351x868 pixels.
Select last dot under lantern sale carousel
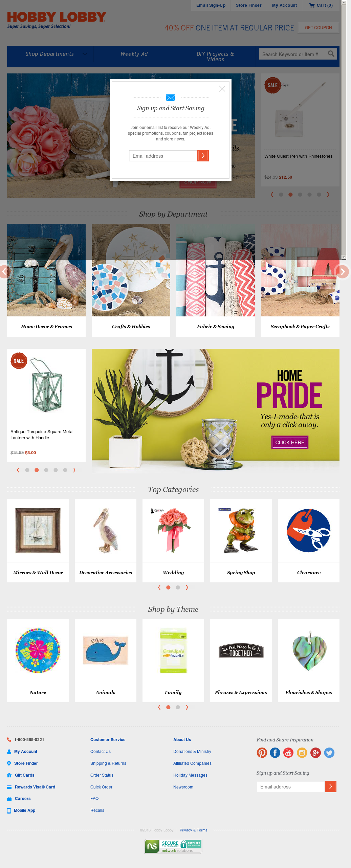click(65, 470)
